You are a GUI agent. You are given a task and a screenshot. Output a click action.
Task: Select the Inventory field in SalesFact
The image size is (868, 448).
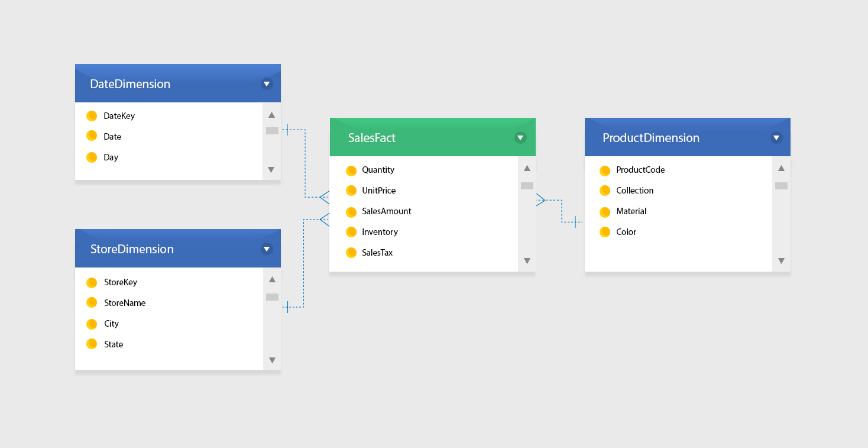coord(380,231)
